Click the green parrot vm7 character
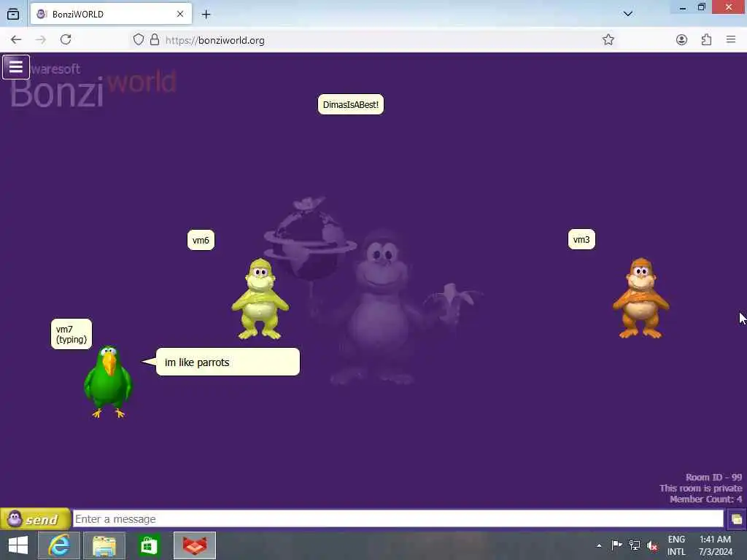The height and width of the screenshot is (560, 747). pyautogui.click(x=108, y=382)
